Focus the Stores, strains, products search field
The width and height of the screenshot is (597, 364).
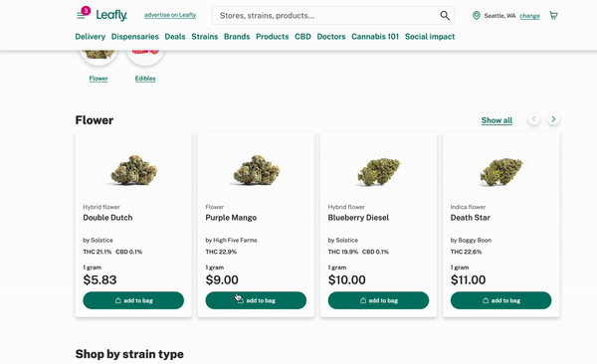pyautogui.click(x=327, y=16)
